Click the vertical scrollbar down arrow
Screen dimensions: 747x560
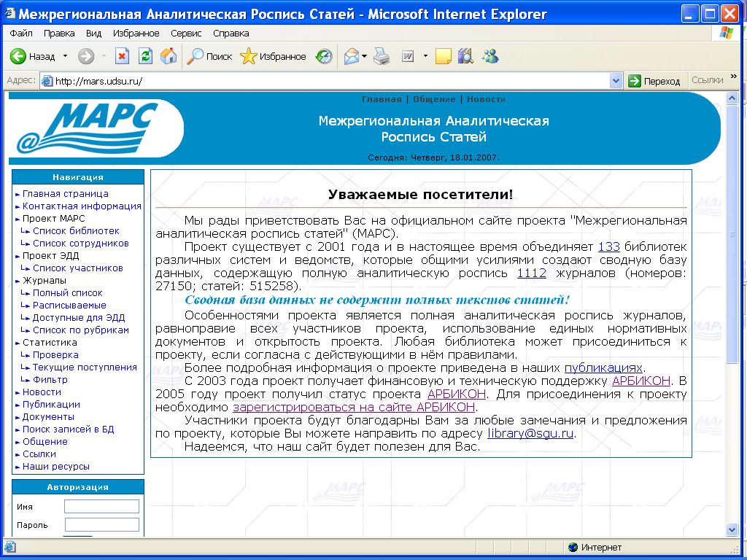tap(732, 529)
